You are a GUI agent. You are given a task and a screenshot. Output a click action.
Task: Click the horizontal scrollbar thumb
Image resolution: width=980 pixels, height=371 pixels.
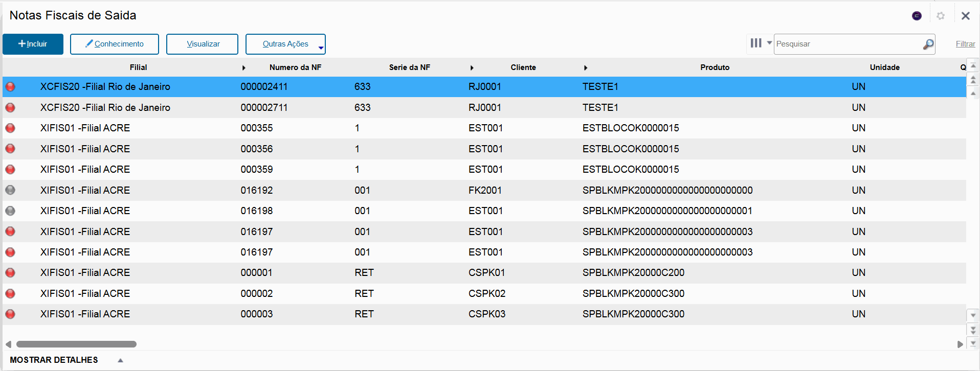[x=76, y=344]
